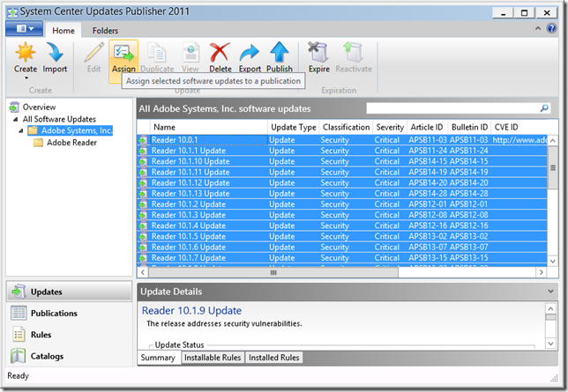Click the update icon beside Reader 10.1.4 Update
568x392 pixels.
[x=143, y=226]
